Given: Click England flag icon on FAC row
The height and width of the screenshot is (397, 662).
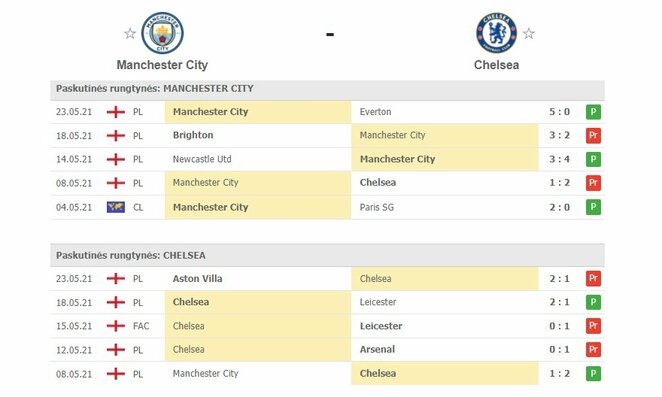Looking at the screenshot, I should coord(116,326).
